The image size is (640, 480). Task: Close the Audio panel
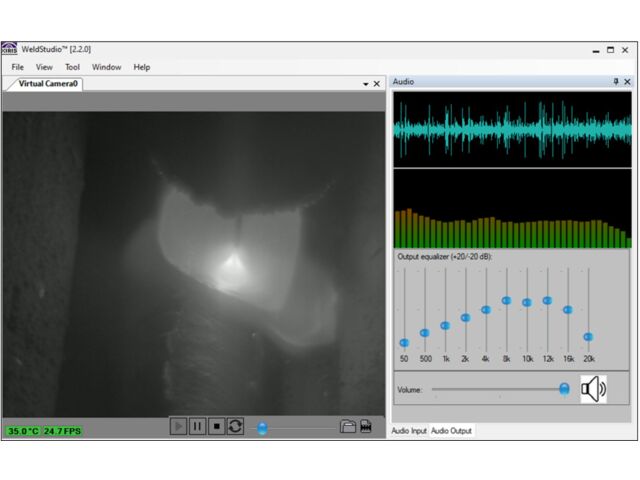(627, 82)
